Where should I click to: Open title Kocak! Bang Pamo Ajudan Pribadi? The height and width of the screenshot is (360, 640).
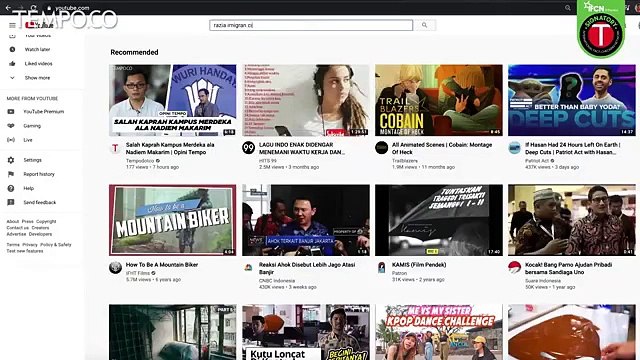coord(569,269)
